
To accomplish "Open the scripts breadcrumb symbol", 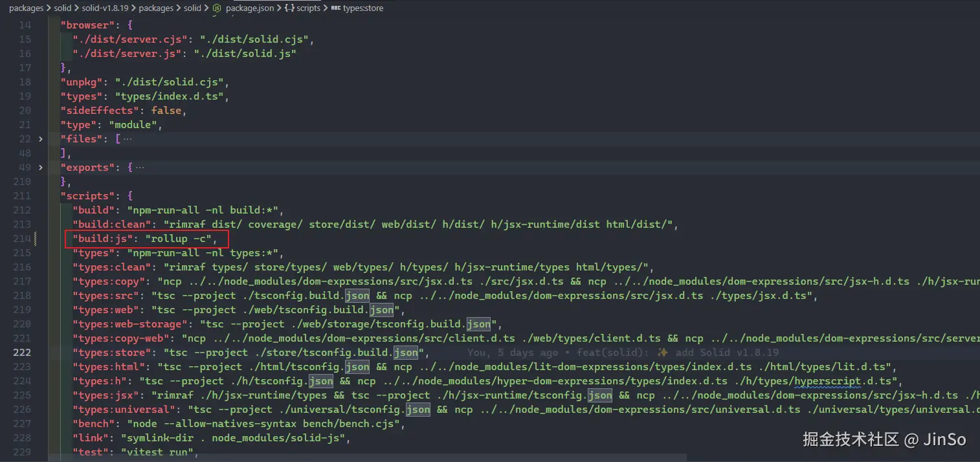I will (309, 8).
